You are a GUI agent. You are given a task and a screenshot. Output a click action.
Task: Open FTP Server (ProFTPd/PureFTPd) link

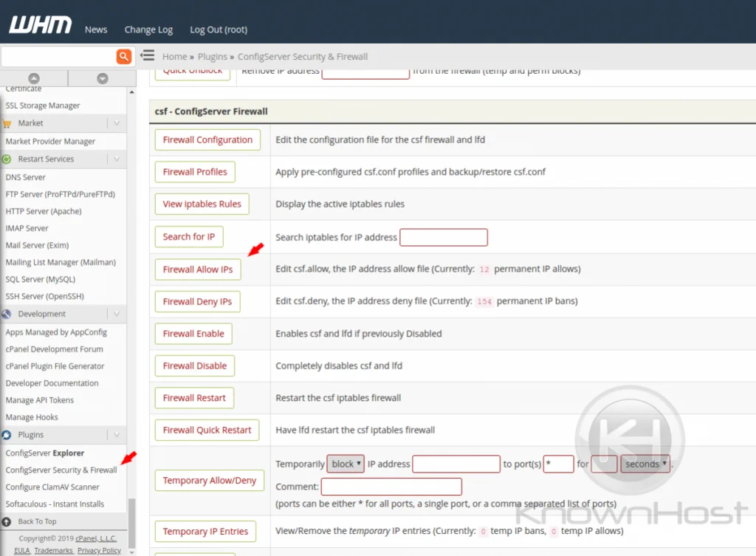[x=61, y=194]
